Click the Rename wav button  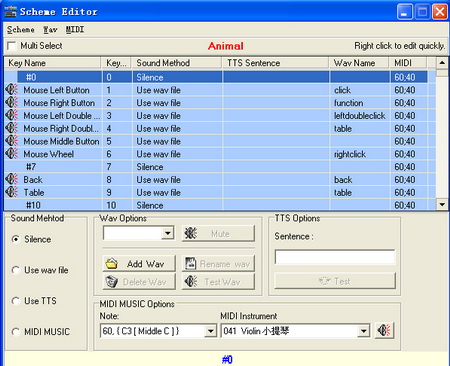coord(218,264)
